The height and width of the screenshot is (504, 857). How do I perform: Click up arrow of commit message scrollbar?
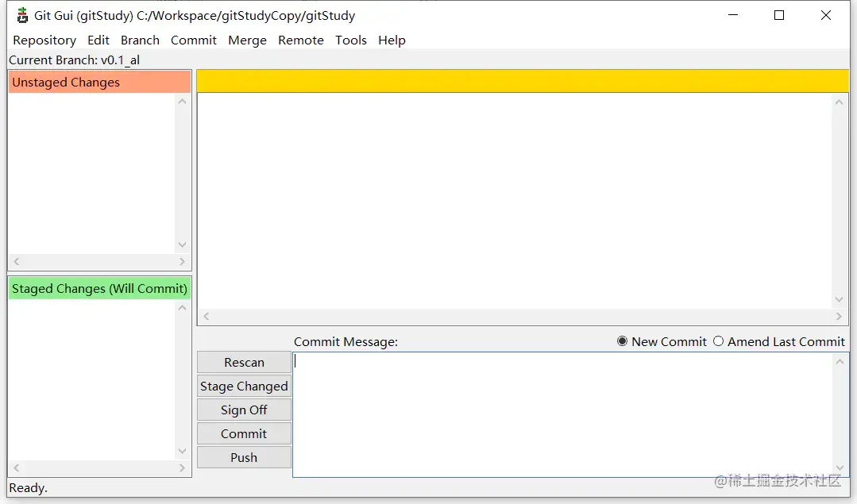pyautogui.click(x=840, y=361)
